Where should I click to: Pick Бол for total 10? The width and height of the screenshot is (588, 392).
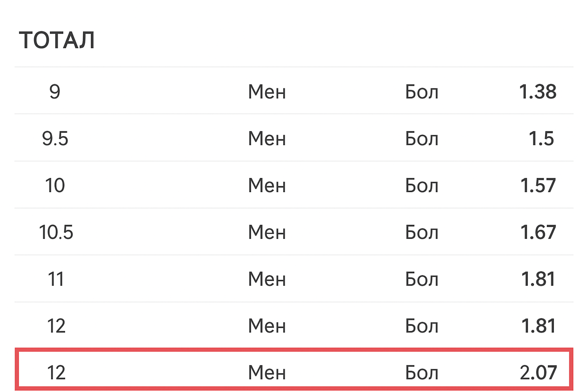[421, 186]
